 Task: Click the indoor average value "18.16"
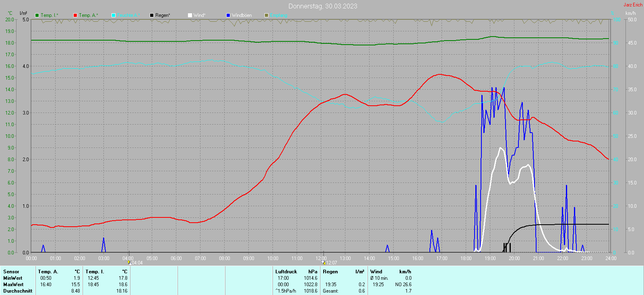[x=122, y=291]
